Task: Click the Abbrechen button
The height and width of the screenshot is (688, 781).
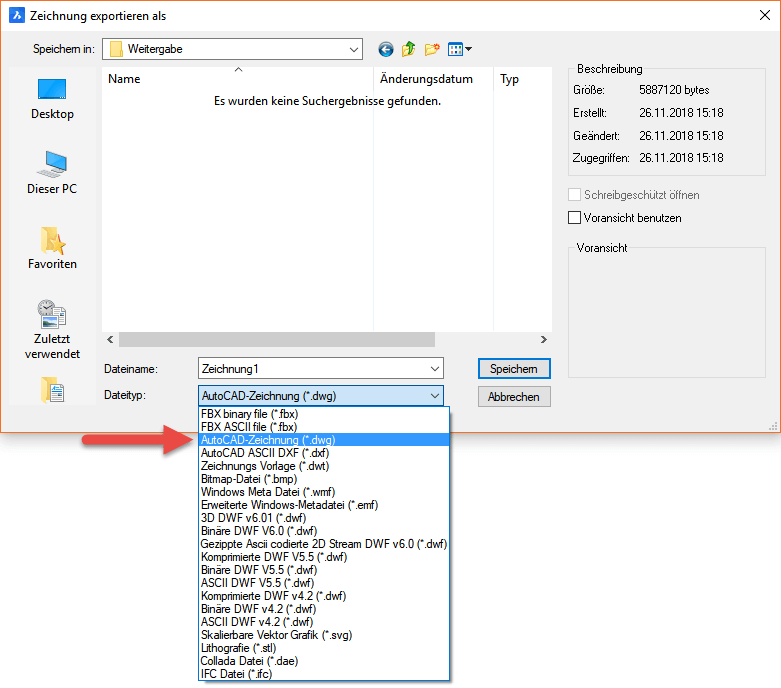Action: point(514,397)
